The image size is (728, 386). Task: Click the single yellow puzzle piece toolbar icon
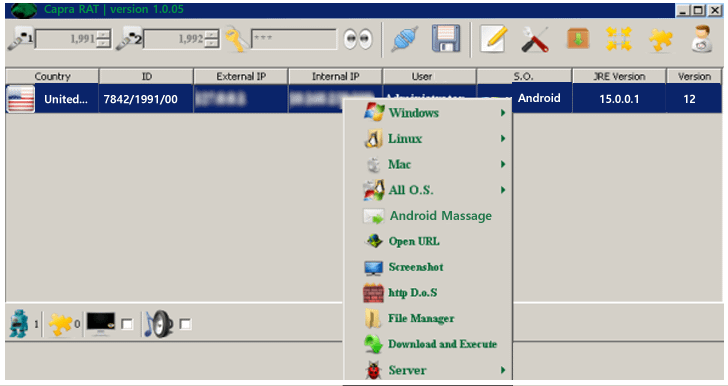pyautogui.click(x=661, y=39)
